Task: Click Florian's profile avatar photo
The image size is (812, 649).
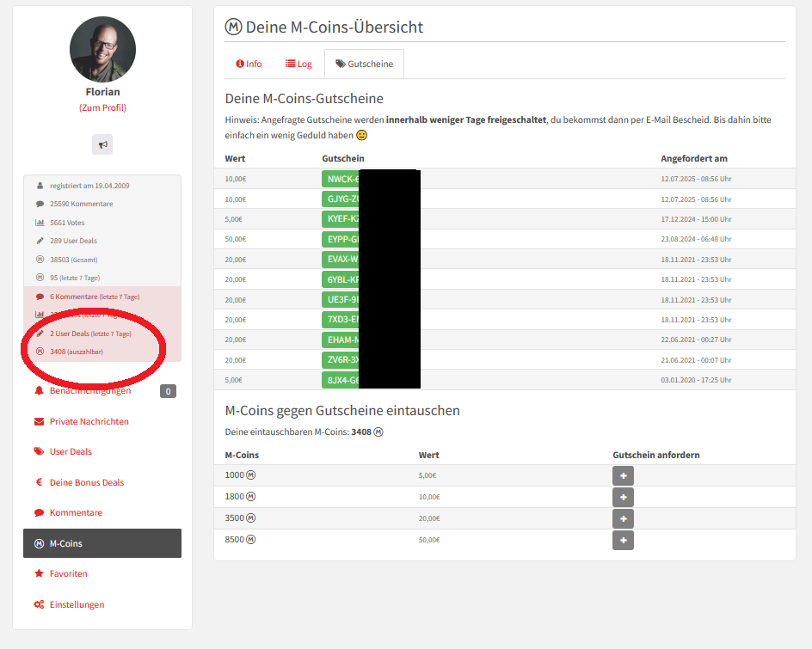Action: click(102, 48)
